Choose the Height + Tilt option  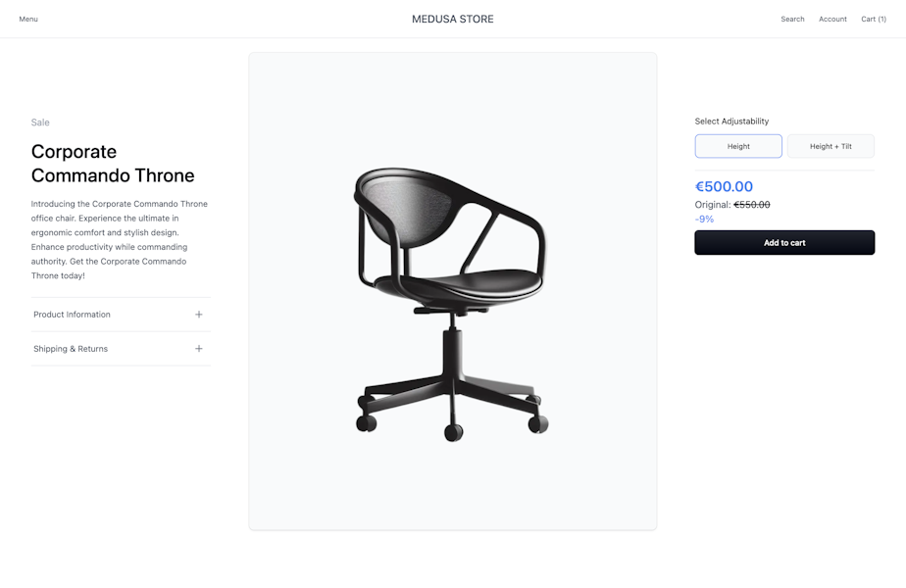pyautogui.click(x=830, y=146)
